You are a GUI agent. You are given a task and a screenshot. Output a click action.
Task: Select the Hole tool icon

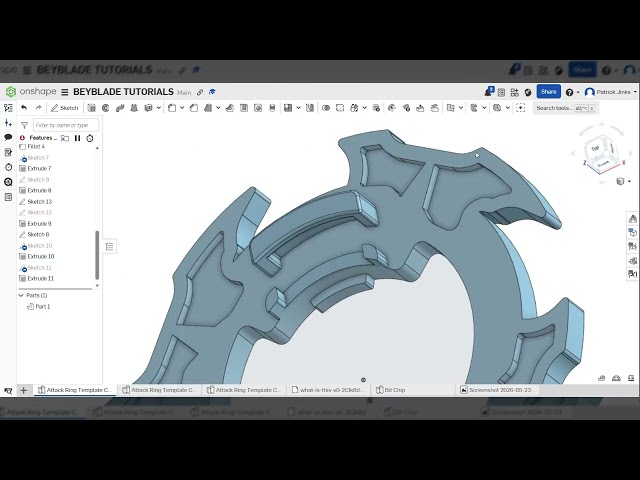pos(258,108)
